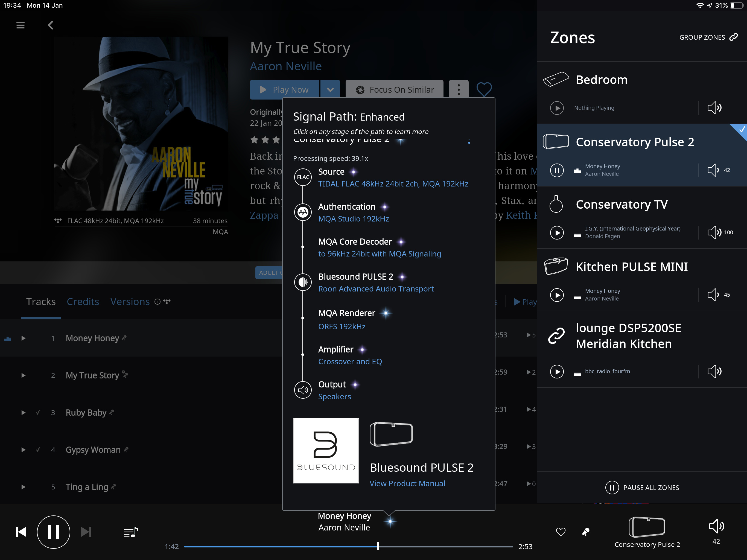Image resolution: width=747 pixels, height=560 pixels.
Task: Click the MQA authentication waveform icon
Action: 303,212
